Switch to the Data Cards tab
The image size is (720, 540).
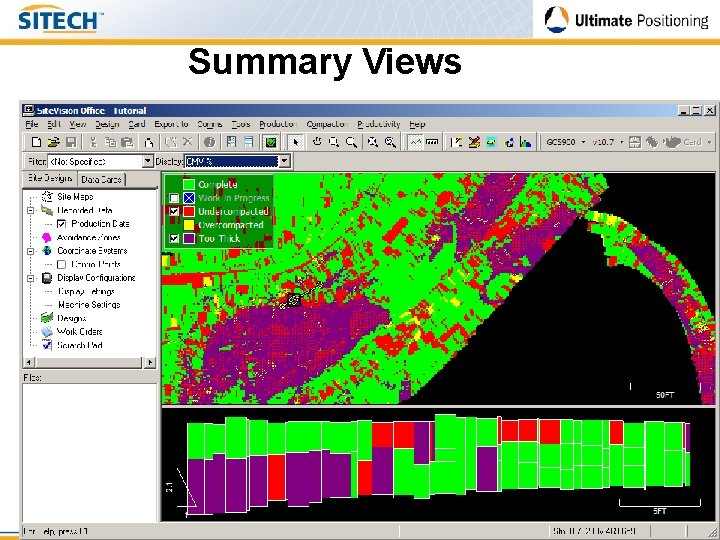pyautogui.click(x=101, y=180)
